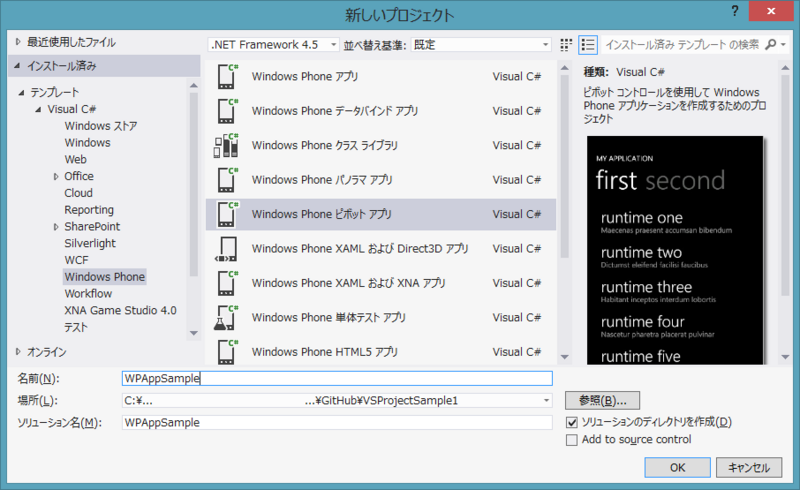Click the pivot app preview thumbnail
The image size is (800, 490).
coord(675,250)
